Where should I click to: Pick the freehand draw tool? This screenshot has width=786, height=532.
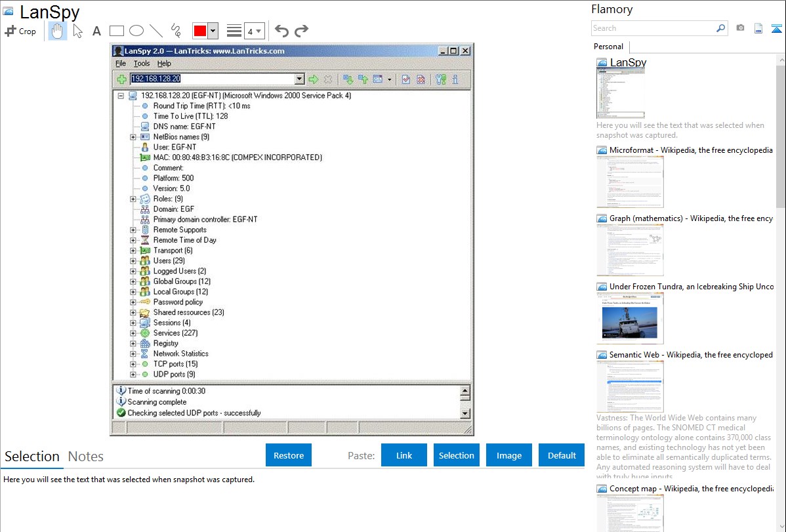[x=176, y=31]
